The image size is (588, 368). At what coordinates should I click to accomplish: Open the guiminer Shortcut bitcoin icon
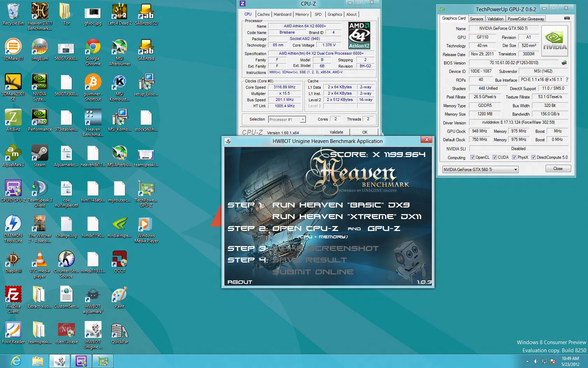93,88
